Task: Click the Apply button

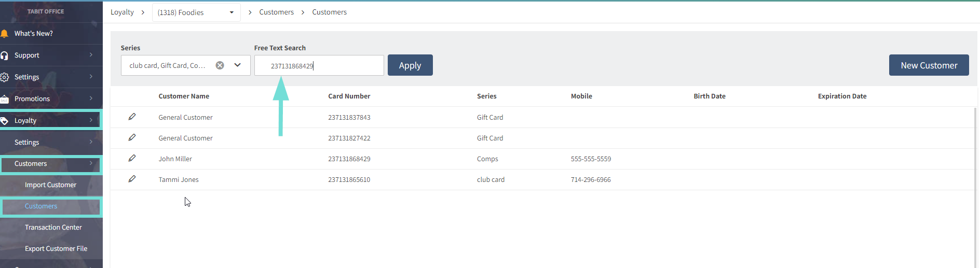Action: [x=410, y=65]
